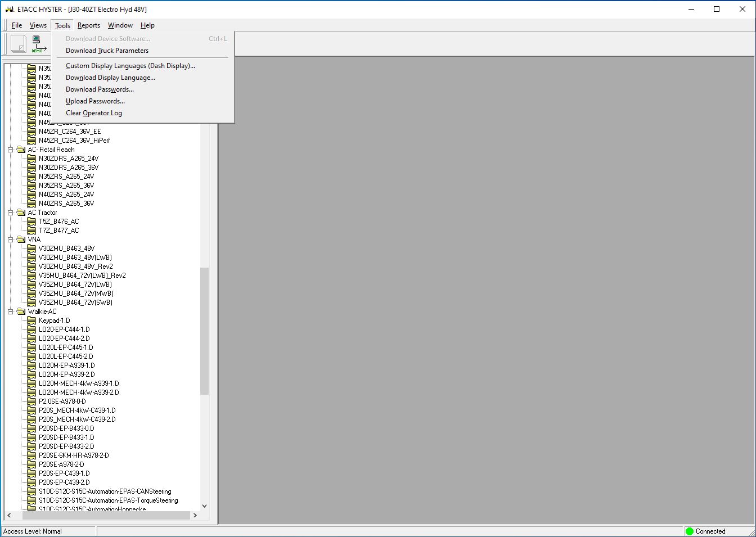Click the folder icon beside P2.0SE-A978-0-D
The image size is (756, 537).
(32, 401)
